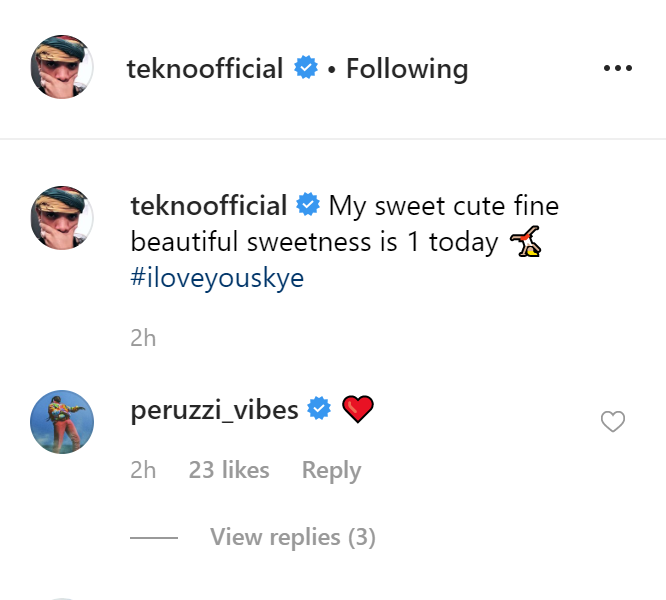Click teknoofficial's avatar next to the caption
This screenshot has height=600, width=666.
(62, 217)
